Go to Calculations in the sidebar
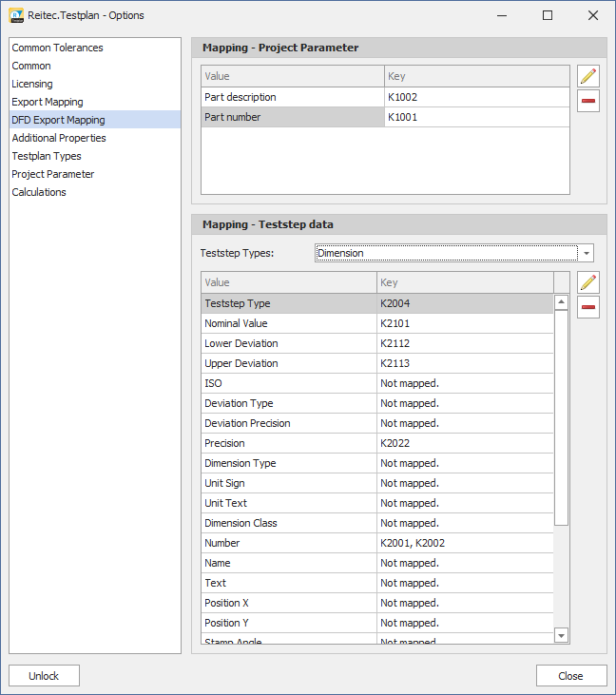The width and height of the screenshot is (616, 695). [39, 192]
